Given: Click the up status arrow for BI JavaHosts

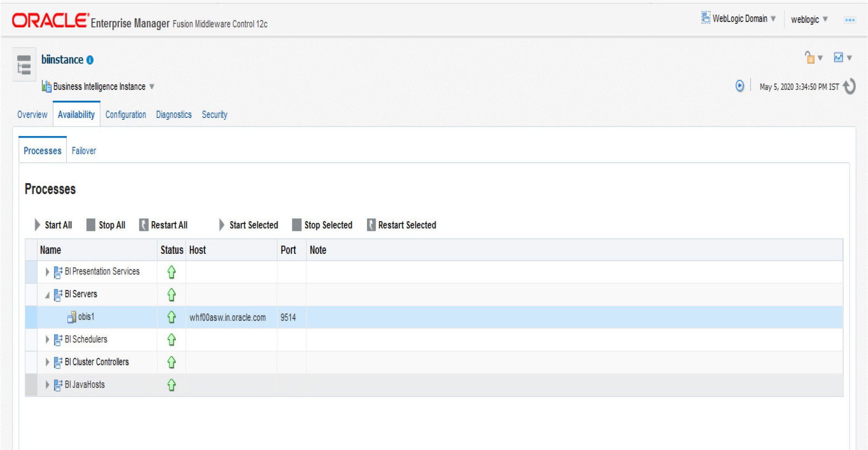Looking at the screenshot, I should coord(171,385).
